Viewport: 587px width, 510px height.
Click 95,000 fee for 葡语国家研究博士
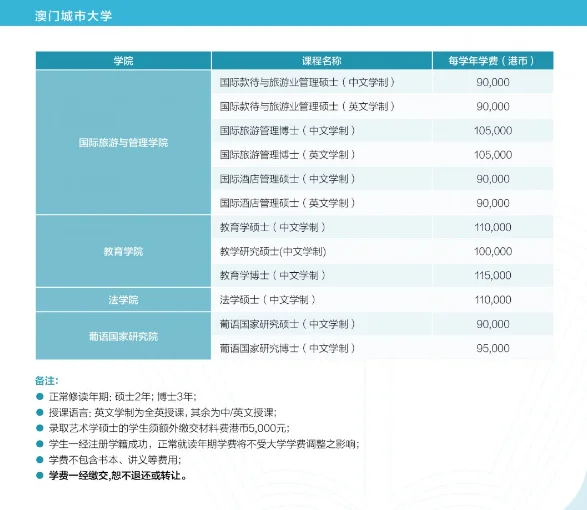coord(493,348)
